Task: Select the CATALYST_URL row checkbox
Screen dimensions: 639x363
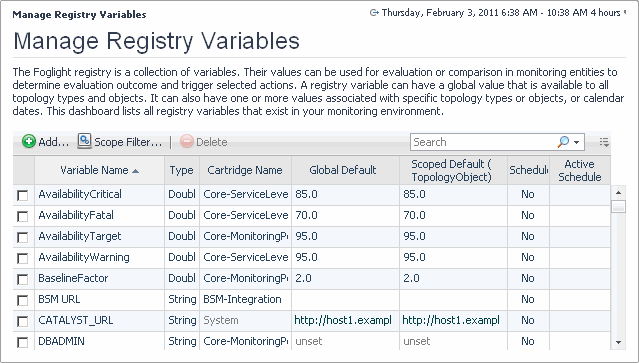Action: (x=22, y=321)
